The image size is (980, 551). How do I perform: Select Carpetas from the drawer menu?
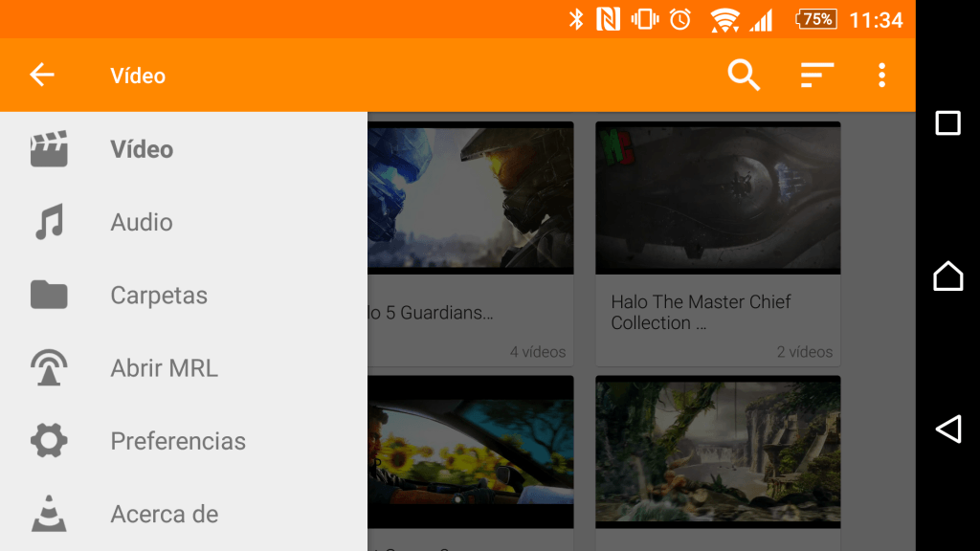(159, 295)
